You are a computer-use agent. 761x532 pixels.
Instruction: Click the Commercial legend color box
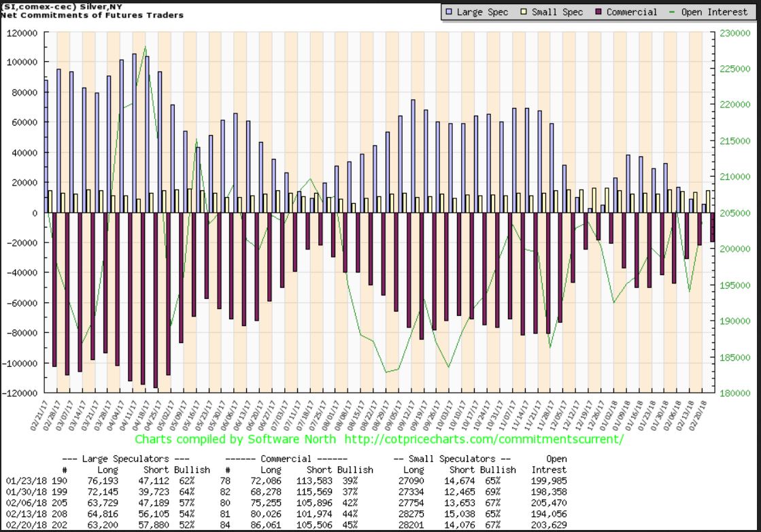(597, 12)
